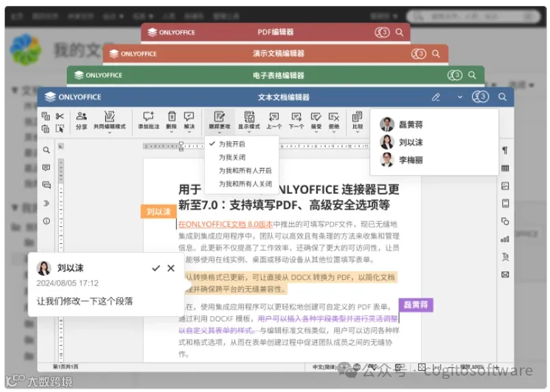550x392 pixels.
Task: Expand the 解决 dropdown arrow
Action: [x=189, y=132]
